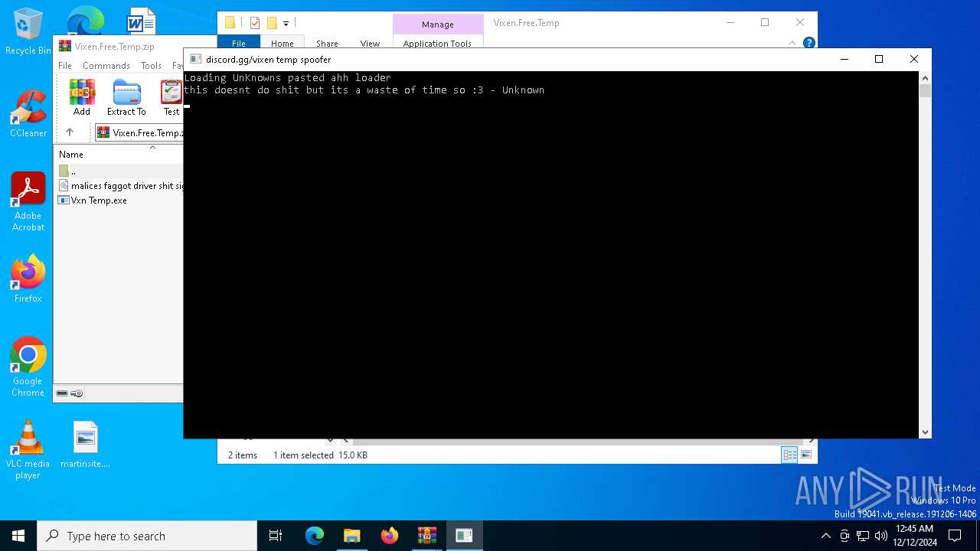
Task: Click the network icon in system tray
Action: coord(862,536)
